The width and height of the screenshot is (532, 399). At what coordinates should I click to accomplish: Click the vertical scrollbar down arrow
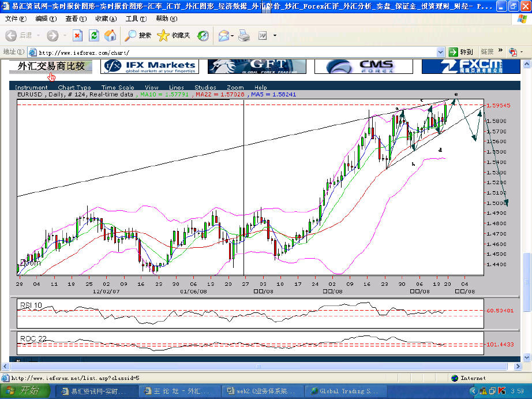click(x=527, y=357)
